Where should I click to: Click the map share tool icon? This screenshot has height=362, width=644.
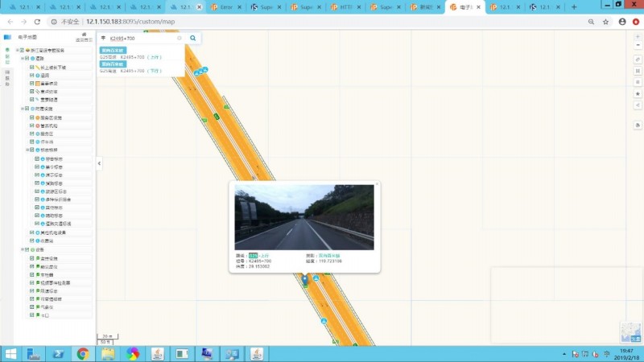click(638, 105)
